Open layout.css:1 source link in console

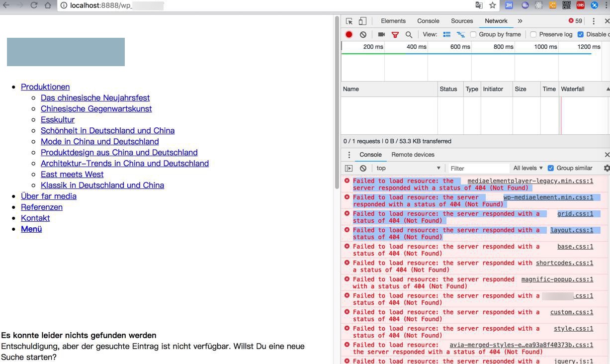tap(572, 230)
